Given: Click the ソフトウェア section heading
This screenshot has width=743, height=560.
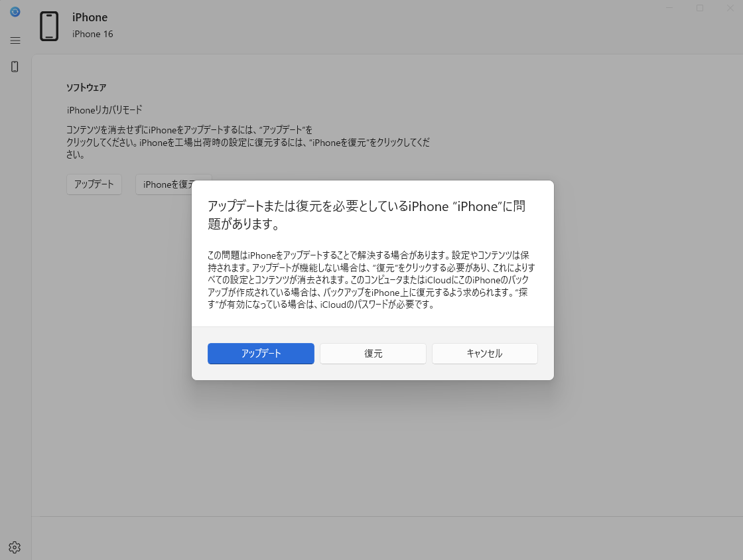Looking at the screenshot, I should click(x=86, y=88).
